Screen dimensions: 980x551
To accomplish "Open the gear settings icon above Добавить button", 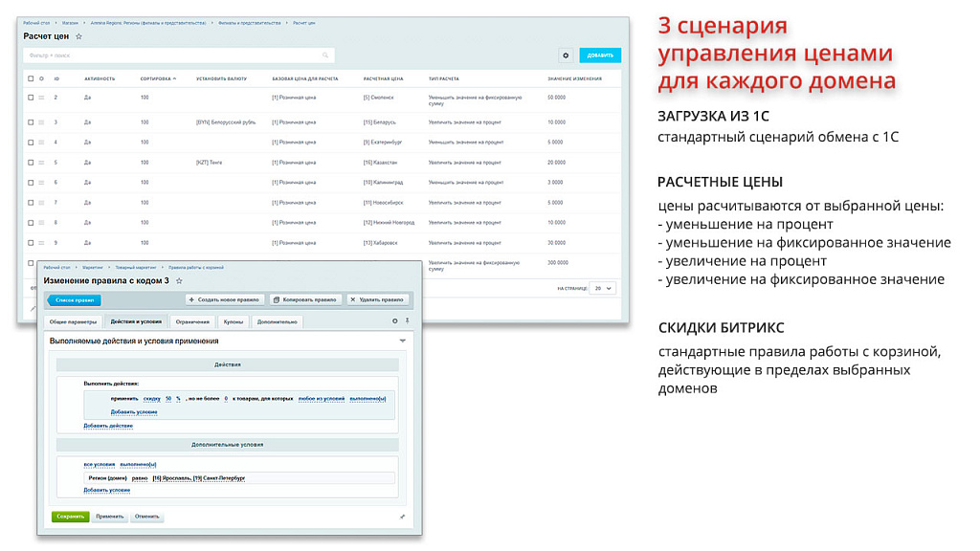I will click(x=566, y=55).
